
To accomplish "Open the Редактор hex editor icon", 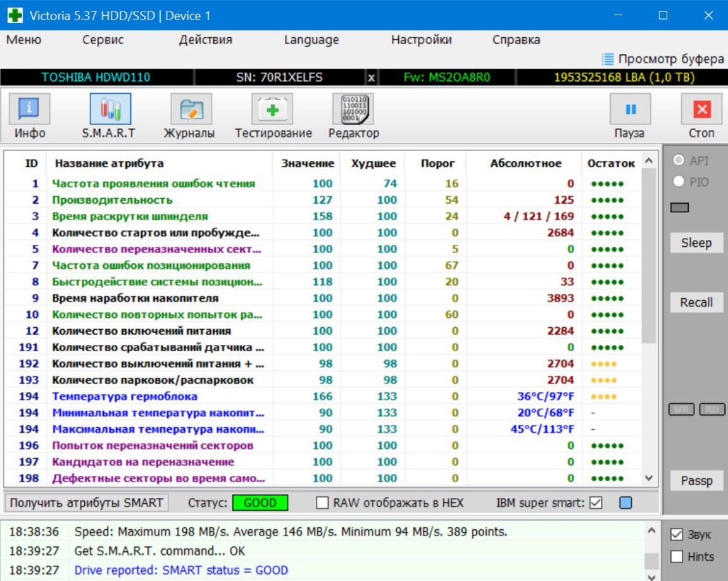I will coord(353,109).
